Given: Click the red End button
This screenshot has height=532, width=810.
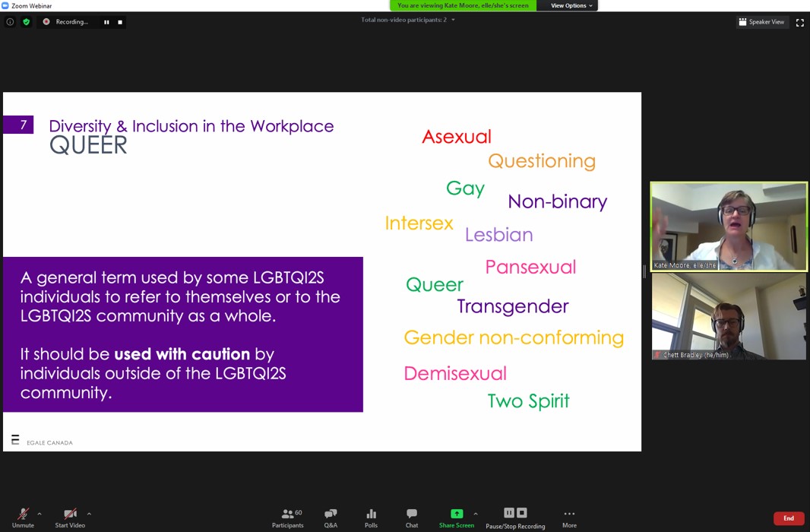Looking at the screenshot, I should (788, 518).
